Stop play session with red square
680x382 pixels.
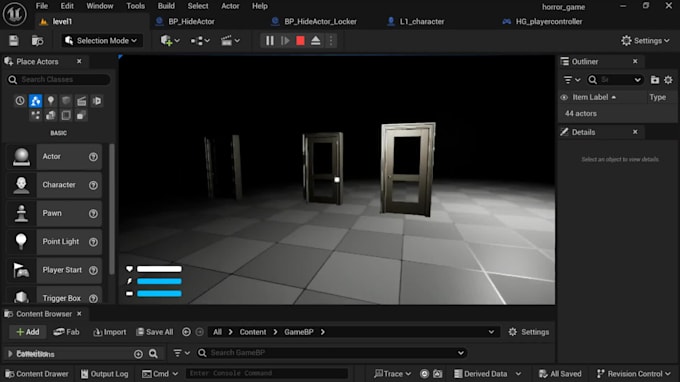pos(300,41)
